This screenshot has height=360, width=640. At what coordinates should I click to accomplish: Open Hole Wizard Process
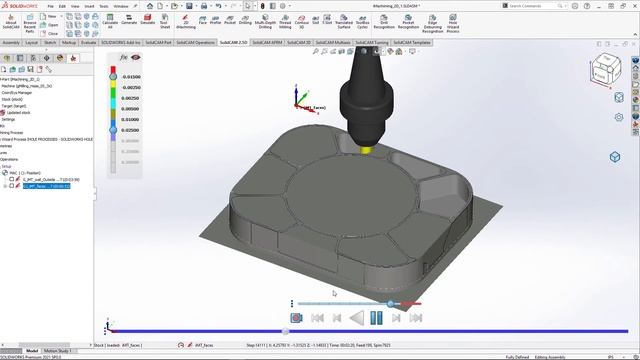coord(453,23)
